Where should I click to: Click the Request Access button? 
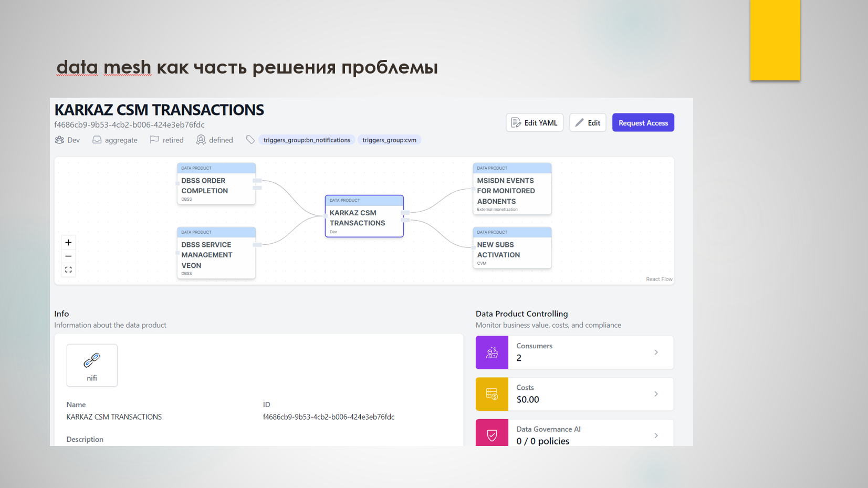(643, 123)
